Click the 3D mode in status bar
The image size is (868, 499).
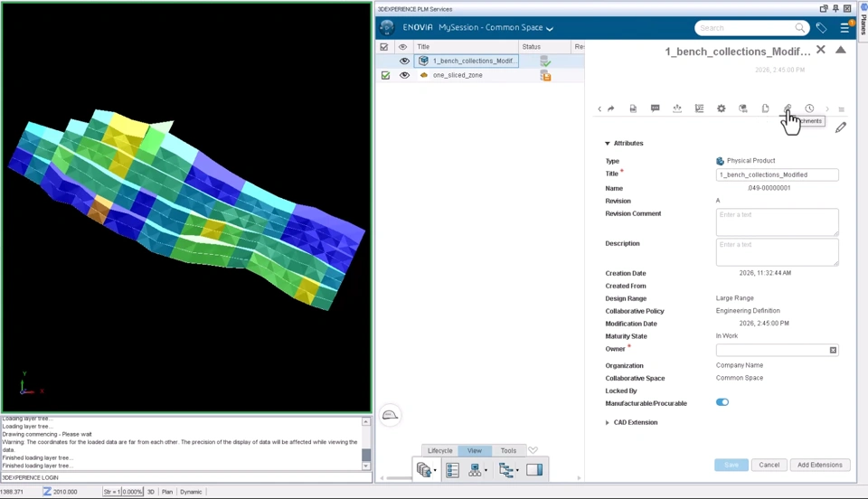pyautogui.click(x=151, y=492)
